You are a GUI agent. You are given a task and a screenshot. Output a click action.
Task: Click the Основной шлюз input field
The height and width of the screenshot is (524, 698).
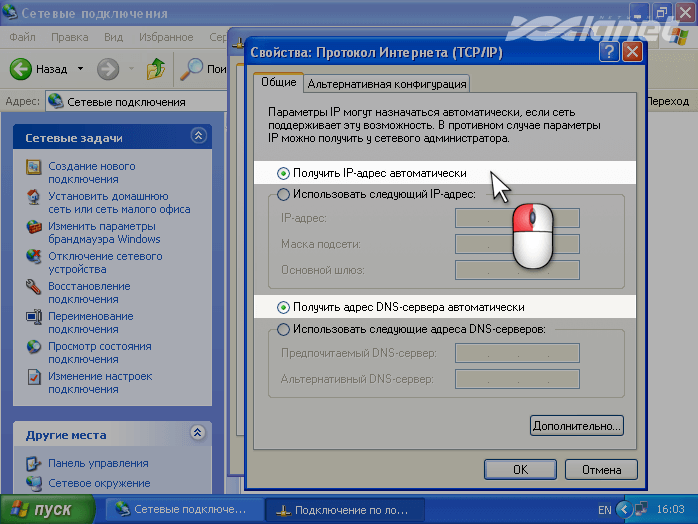click(517, 270)
